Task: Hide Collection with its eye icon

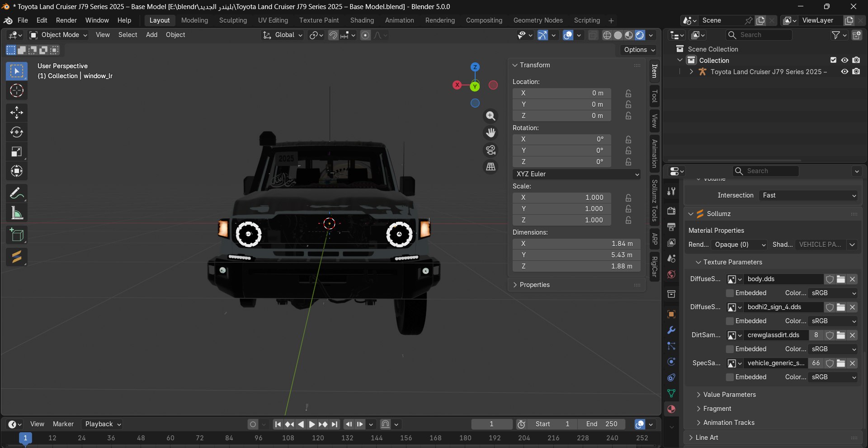Action: 844,60
